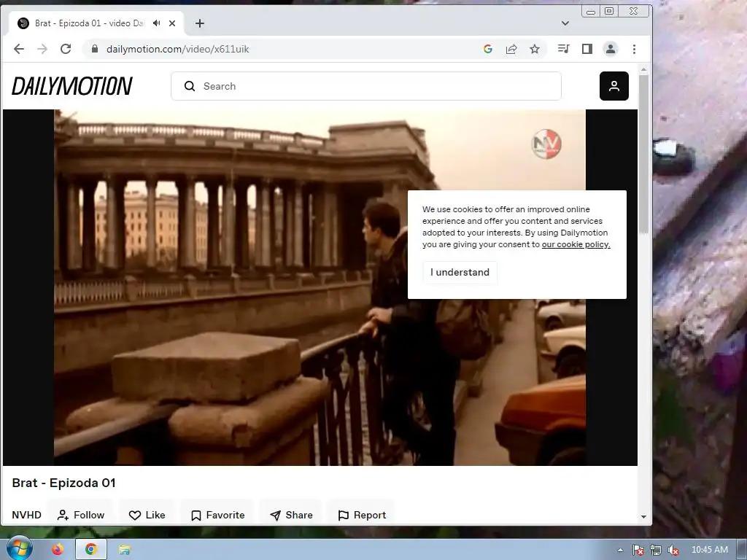Click the browser forward arrow
This screenshot has height=560, width=747.
(x=42, y=49)
